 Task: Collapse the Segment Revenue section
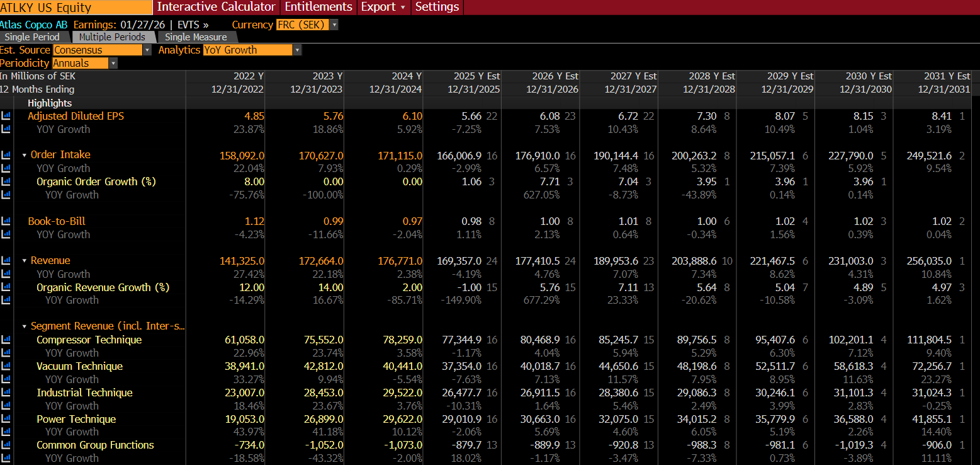point(24,326)
